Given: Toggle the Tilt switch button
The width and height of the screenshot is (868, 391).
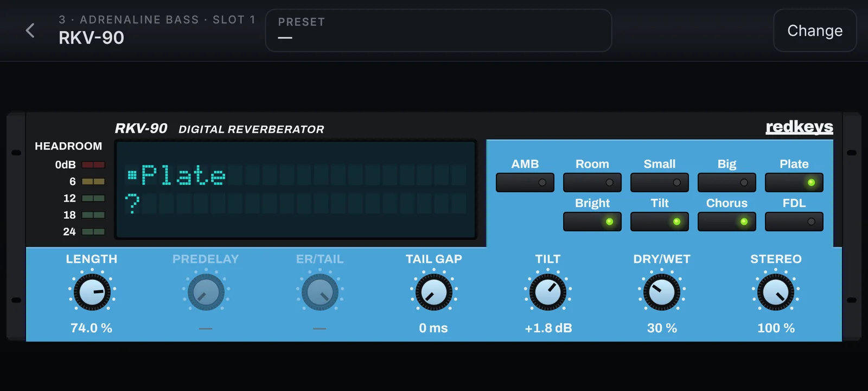Looking at the screenshot, I should [x=660, y=222].
